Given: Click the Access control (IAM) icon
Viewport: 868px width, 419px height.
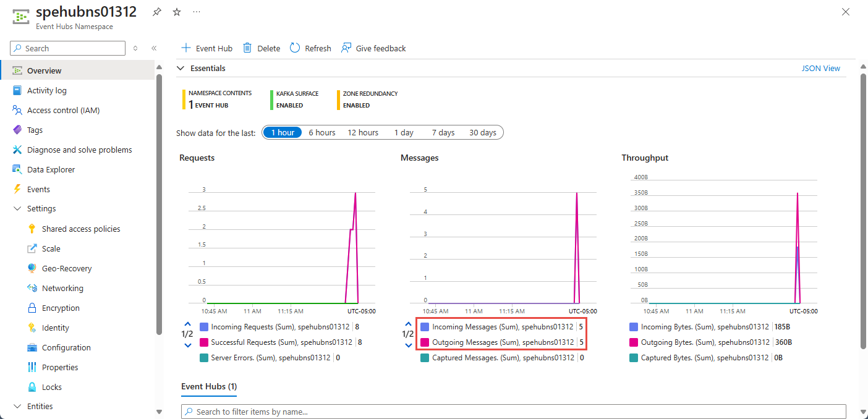Looking at the screenshot, I should coord(17,110).
